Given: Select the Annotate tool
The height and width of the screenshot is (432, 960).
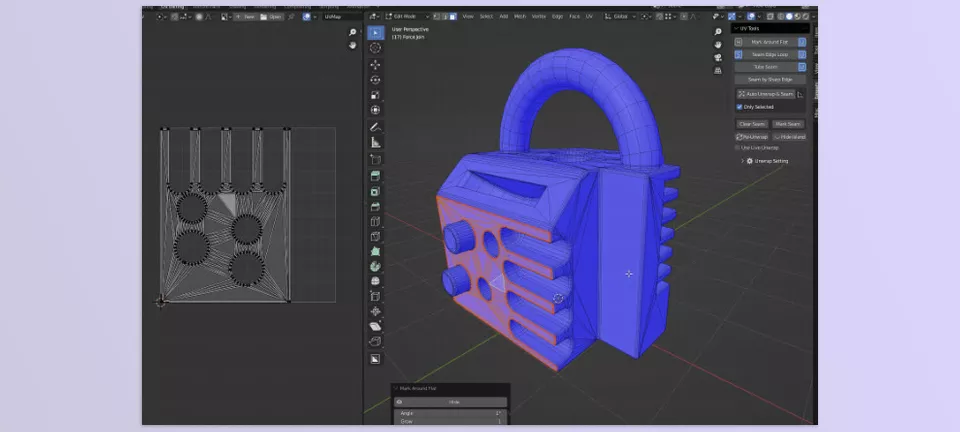Looking at the screenshot, I should (x=375, y=127).
